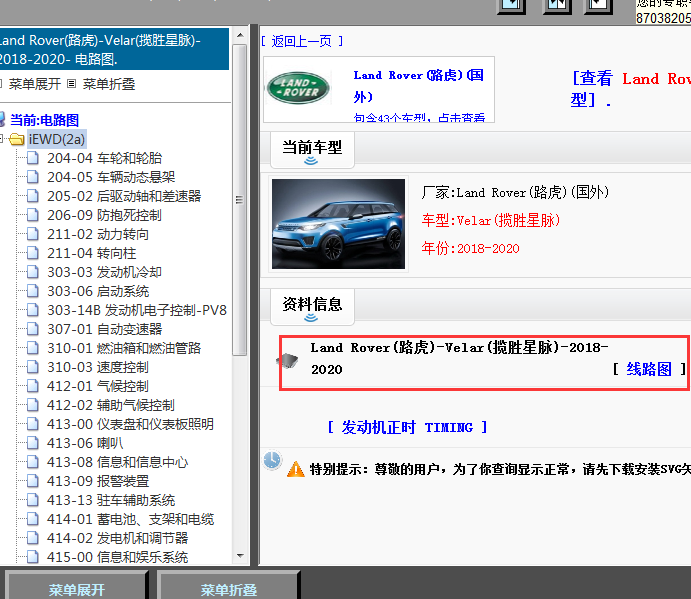Click 年份:2018-2020 text
Image resolution: width=691 pixels, height=599 pixels.
(470, 248)
